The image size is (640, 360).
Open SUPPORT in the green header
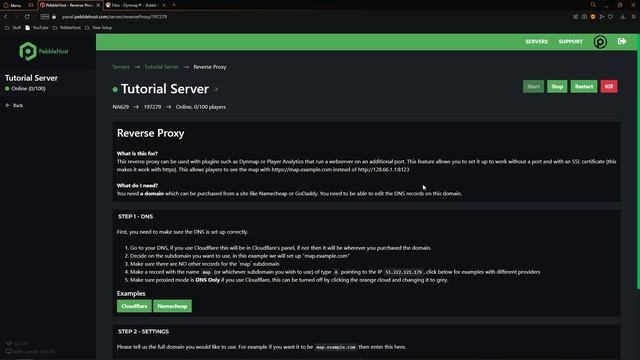(x=571, y=42)
